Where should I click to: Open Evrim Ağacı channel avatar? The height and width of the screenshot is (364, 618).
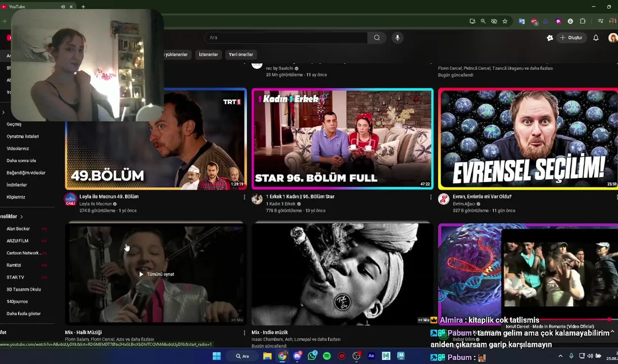click(x=443, y=199)
